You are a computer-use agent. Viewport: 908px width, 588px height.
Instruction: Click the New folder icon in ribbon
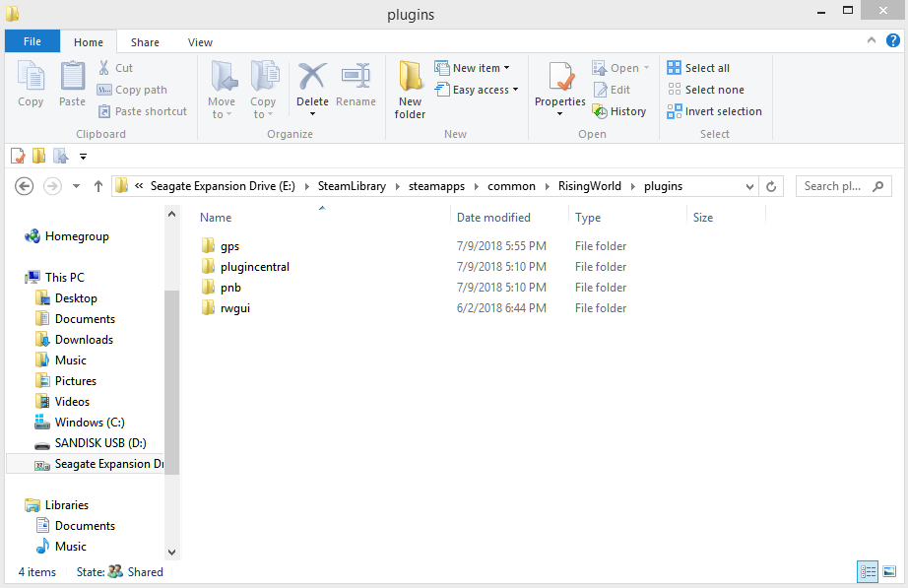coord(410,89)
